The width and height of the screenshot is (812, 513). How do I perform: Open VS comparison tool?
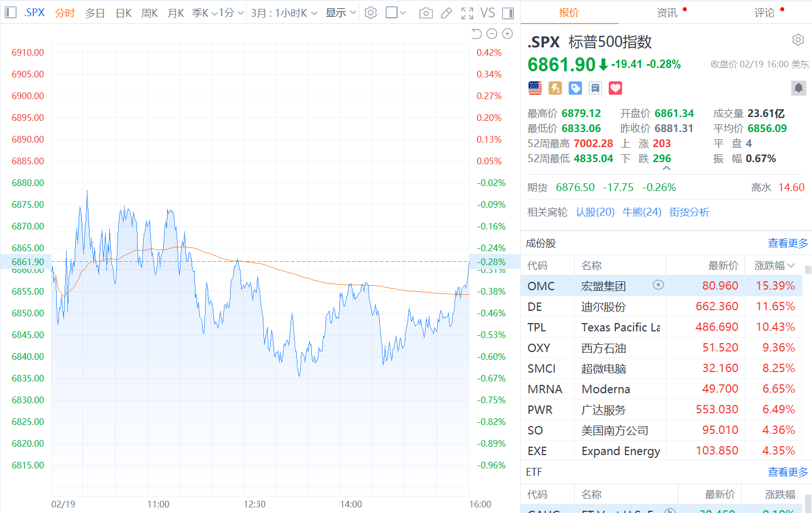click(x=487, y=13)
